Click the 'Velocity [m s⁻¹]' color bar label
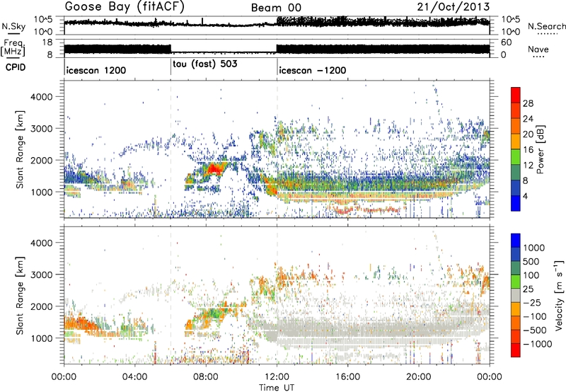The width and height of the screenshot is (566, 392). click(x=559, y=295)
